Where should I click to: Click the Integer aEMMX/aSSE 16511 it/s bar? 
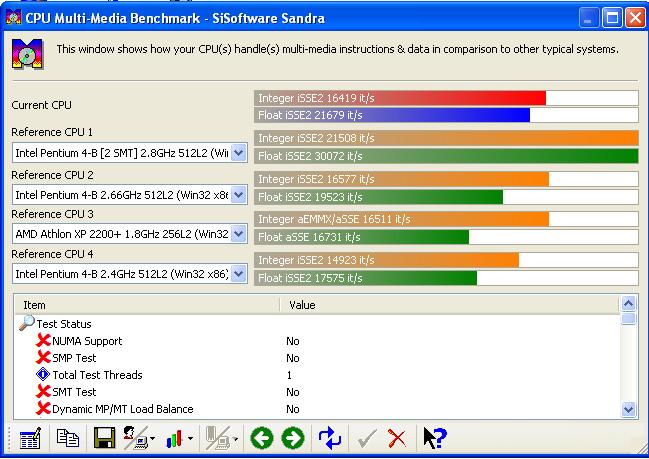pyautogui.click(x=446, y=219)
